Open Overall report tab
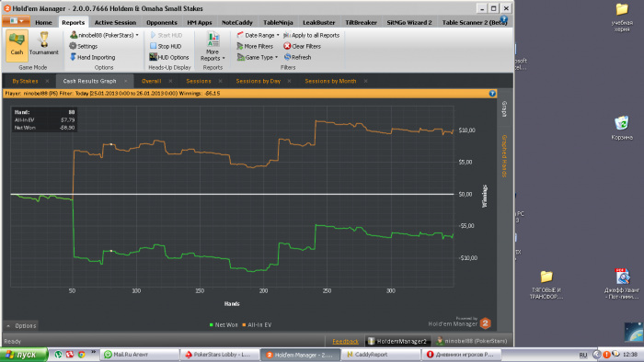 [x=152, y=81]
